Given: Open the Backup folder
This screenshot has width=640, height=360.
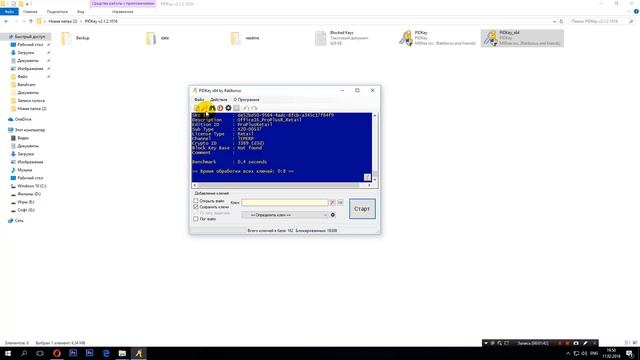Looking at the screenshot, I should click(75, 38).
